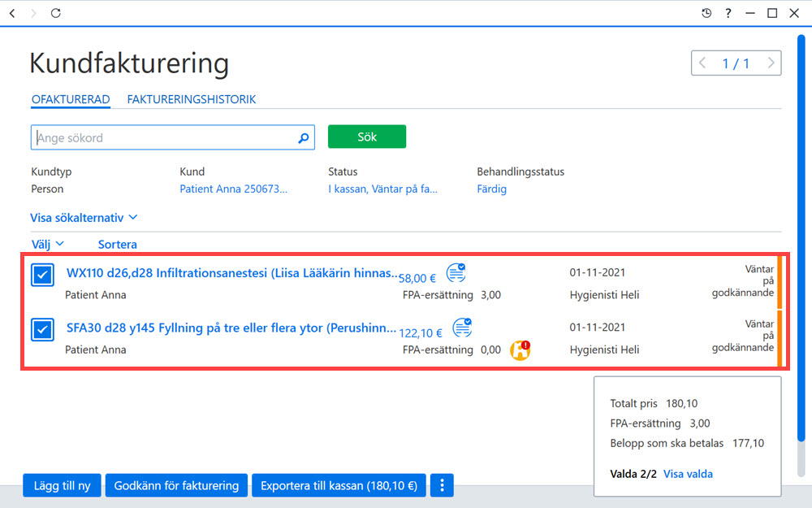Screen dimensions: 812x508
Task: Click the green Sök button
Action: [367, 137]
